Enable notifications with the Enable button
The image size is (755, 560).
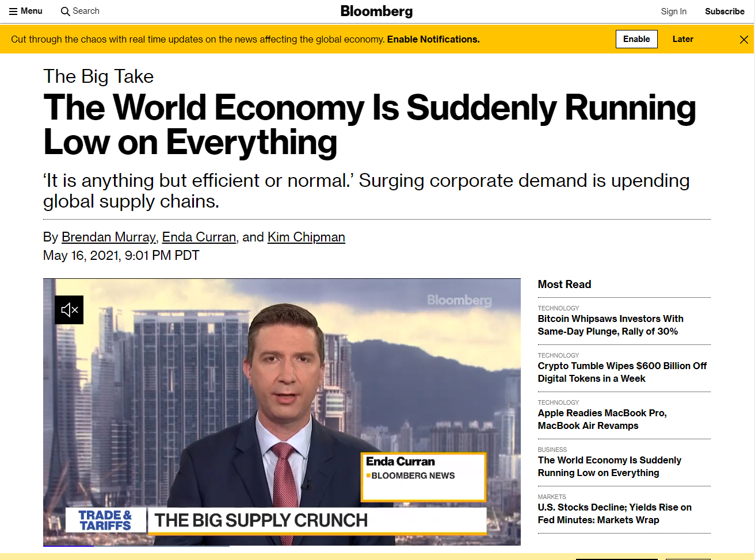[636, 39]
